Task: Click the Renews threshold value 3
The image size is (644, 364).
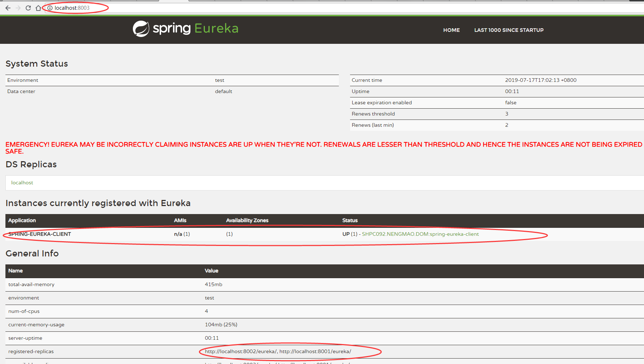Action: click(507, 114)
